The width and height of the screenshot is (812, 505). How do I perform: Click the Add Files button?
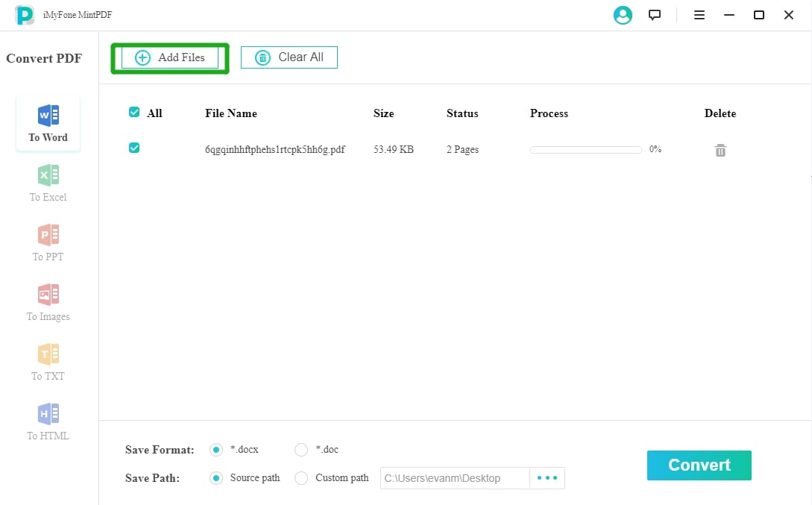tap(170, 57)
